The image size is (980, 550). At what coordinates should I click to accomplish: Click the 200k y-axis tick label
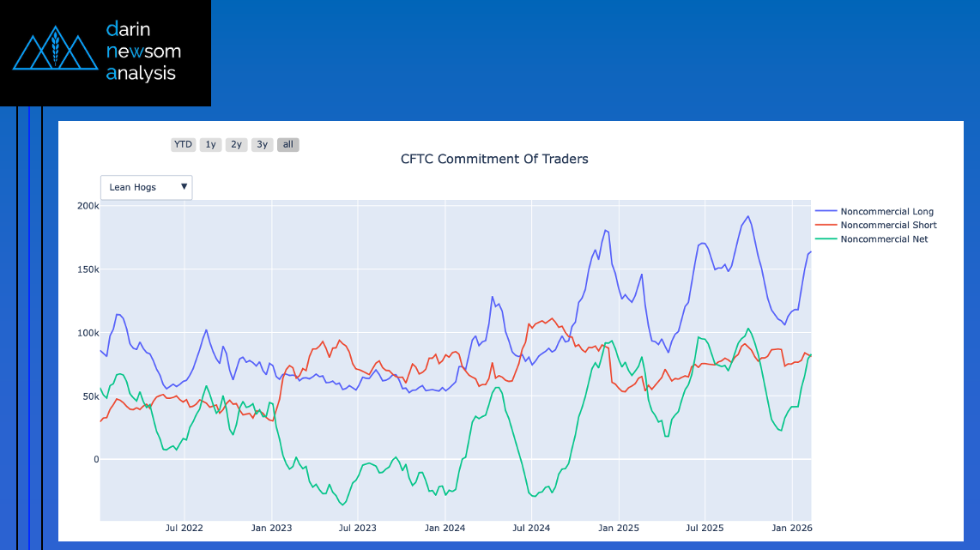click(88, 206)
